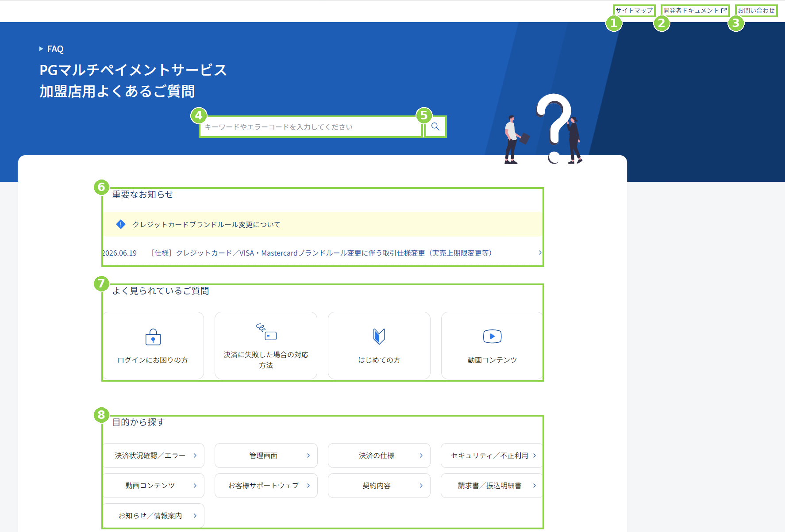Open お客様サポートウェブ category
Viewport: 785px width, 532px height.
tap(266, 486)
